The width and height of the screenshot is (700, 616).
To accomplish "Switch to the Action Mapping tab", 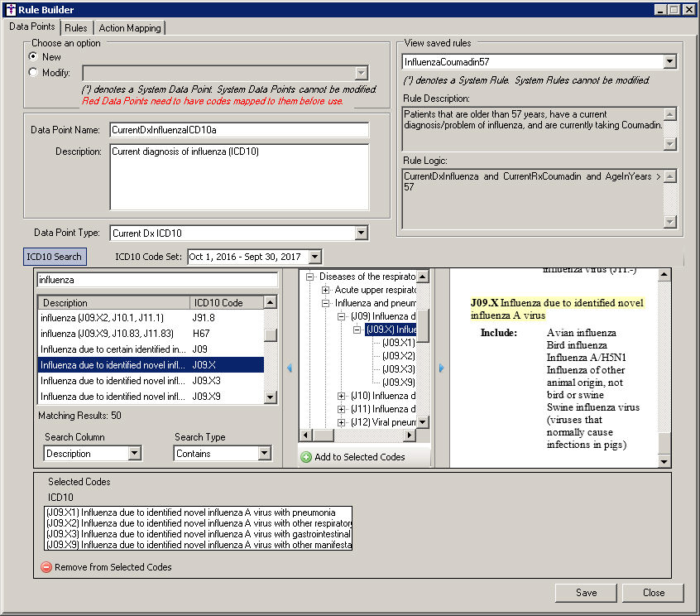I will (x=130, y=27).
